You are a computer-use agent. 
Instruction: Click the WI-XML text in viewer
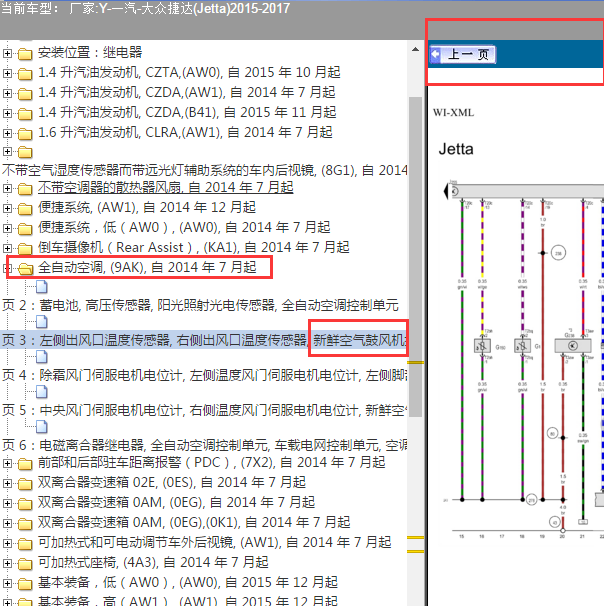(x=453, y=113)
